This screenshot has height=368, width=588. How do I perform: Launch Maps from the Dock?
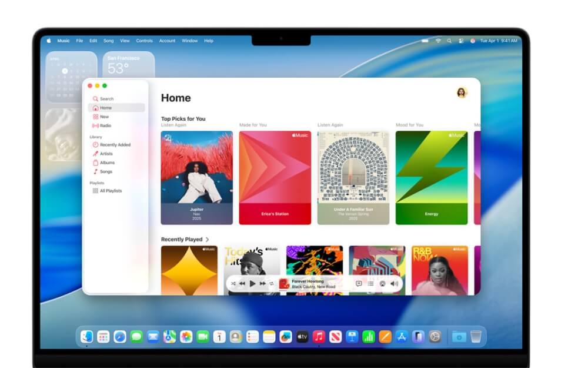(169, 337)
